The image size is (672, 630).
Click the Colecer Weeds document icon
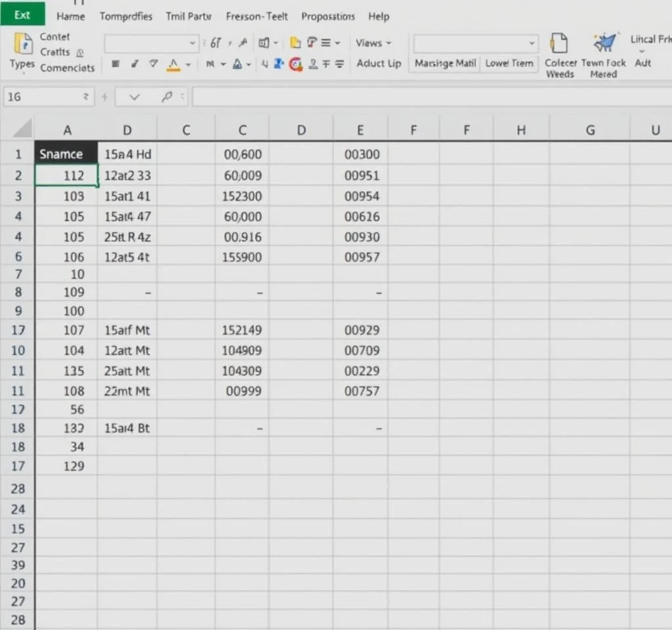coord(559,43)
